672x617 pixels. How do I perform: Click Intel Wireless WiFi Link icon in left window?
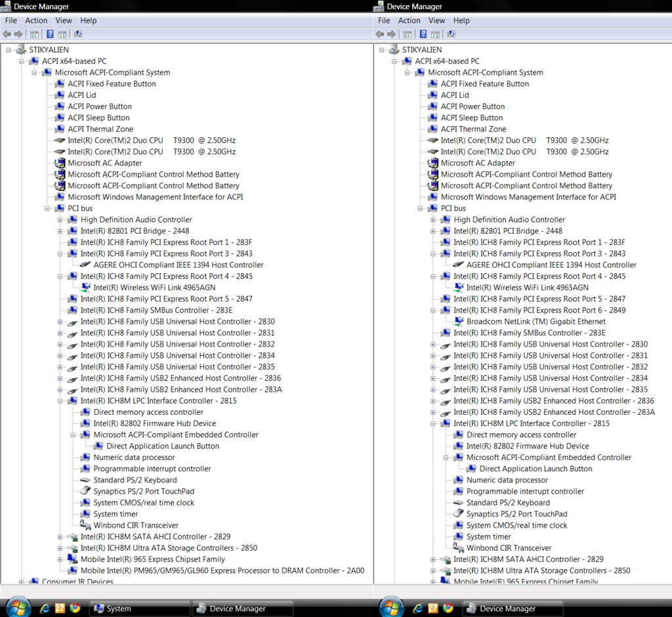[x=85, y=287]
